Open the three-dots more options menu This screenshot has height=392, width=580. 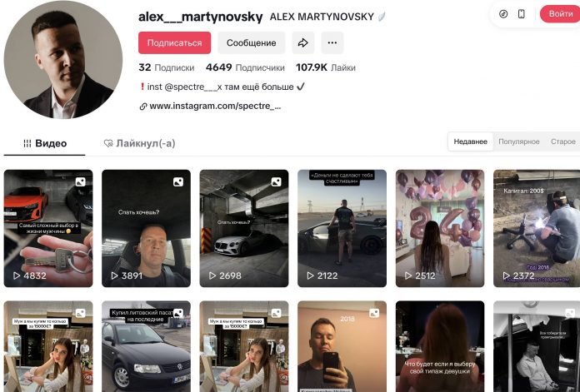(332, 42)
